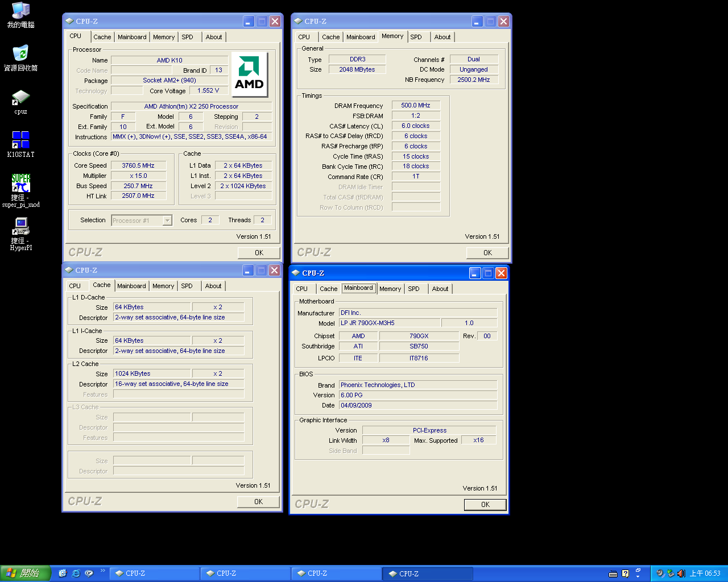The height and width of the screenshot is (582, 728).
Task: Click the keyboard icon on the language bar
Action: tap(613, 573)
